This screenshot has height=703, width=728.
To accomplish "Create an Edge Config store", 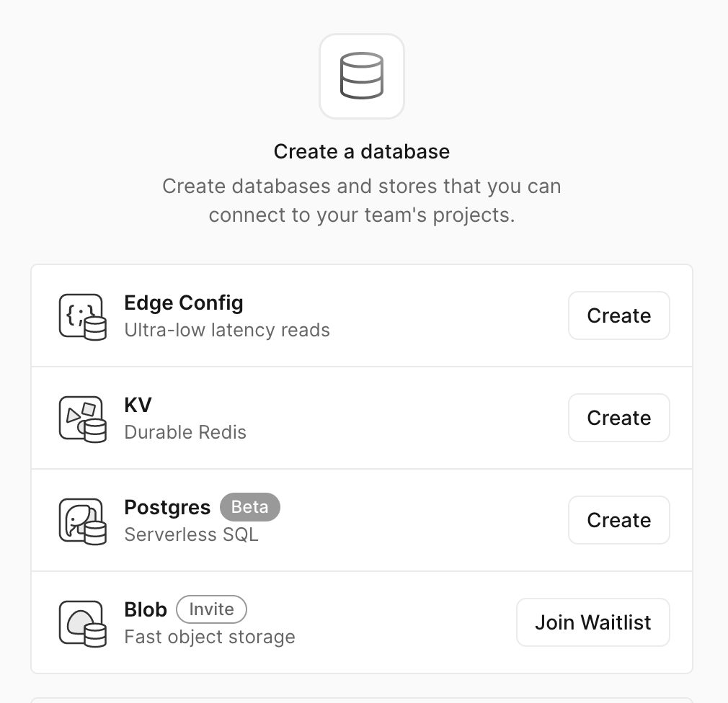I will 618,315.
